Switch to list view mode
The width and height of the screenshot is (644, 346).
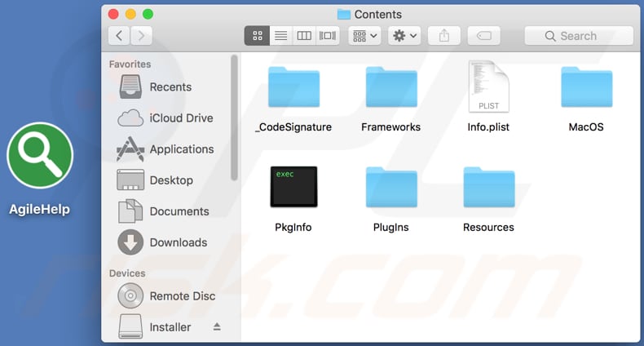pyautogui.click(x=281, y=36)
